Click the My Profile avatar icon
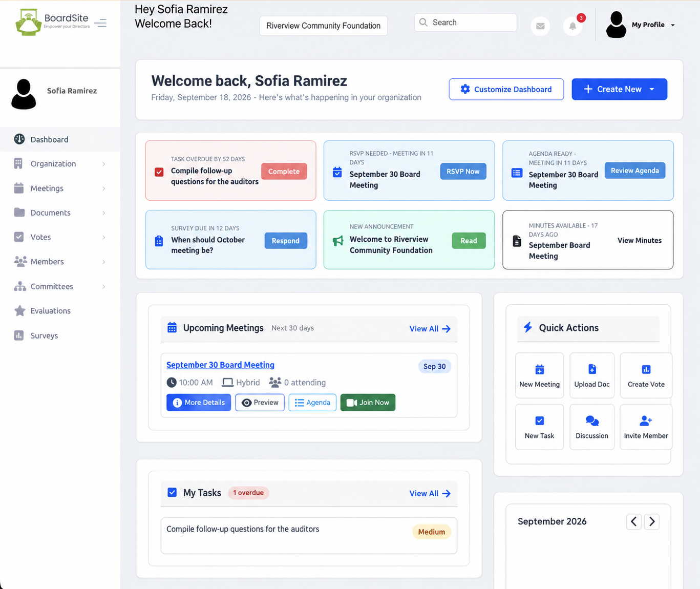This screenshot has width=700, height=589. (616, 25)
